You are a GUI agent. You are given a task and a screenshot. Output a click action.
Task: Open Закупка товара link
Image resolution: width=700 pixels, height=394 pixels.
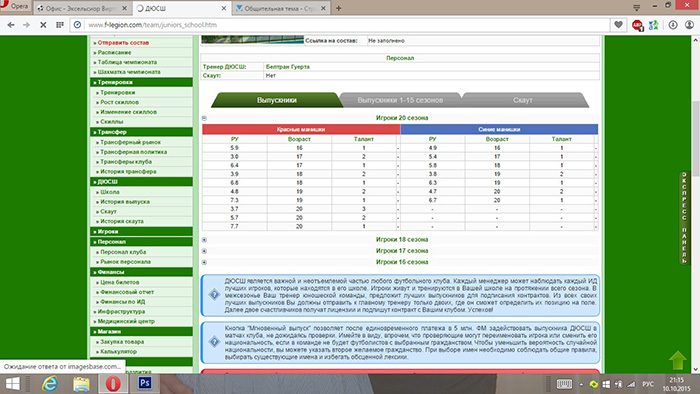[x=122, y=342]
